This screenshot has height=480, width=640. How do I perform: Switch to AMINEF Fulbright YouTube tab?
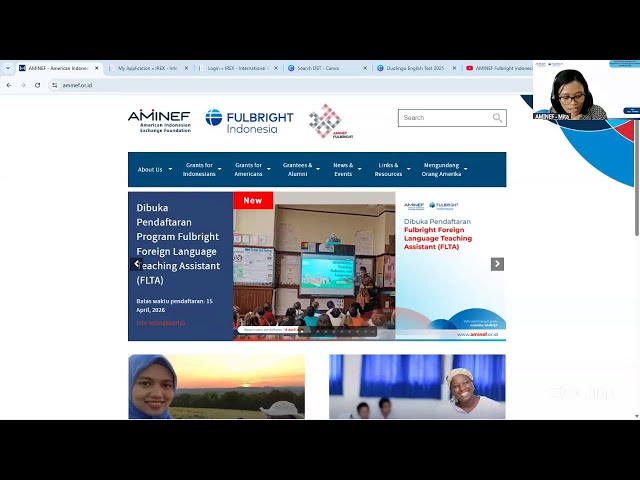click(499, 68)
